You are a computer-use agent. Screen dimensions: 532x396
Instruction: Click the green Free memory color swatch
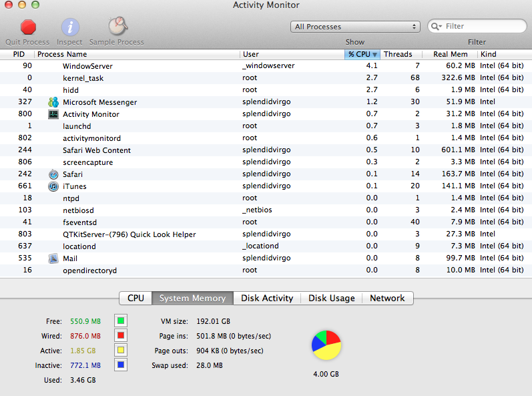click(x=121, y=321)
